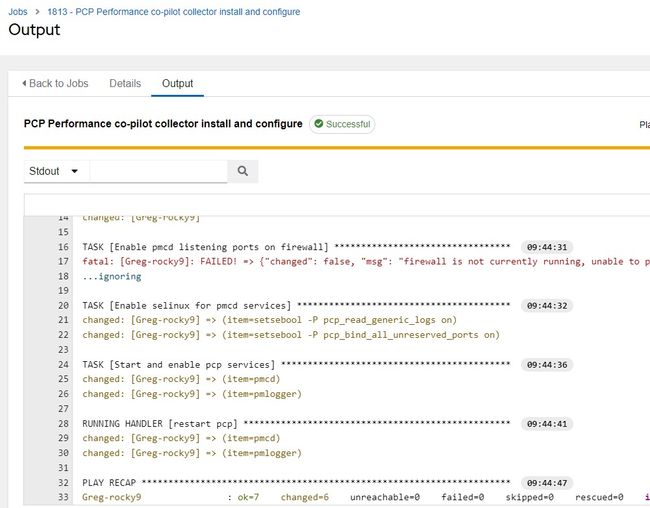The height and width of the screenshot is (508, 650).
Task: Select the firewall task line 16
Action: click(x=296, y=247)
